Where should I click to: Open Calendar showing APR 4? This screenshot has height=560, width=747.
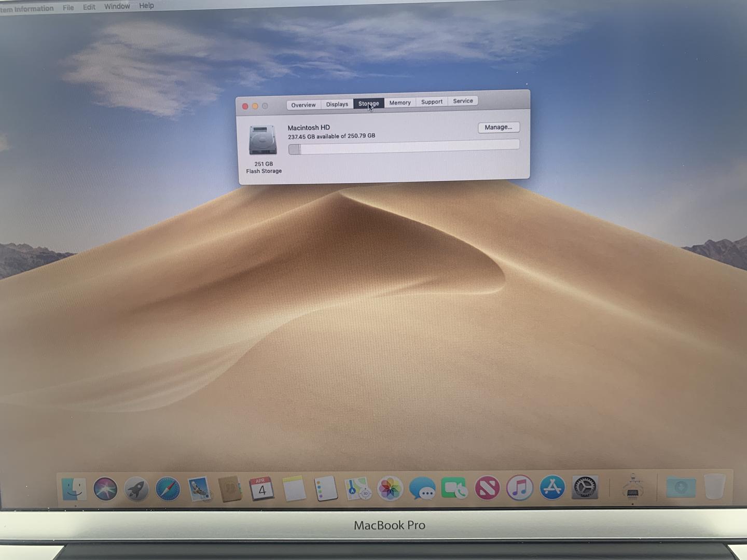point(262,488)
